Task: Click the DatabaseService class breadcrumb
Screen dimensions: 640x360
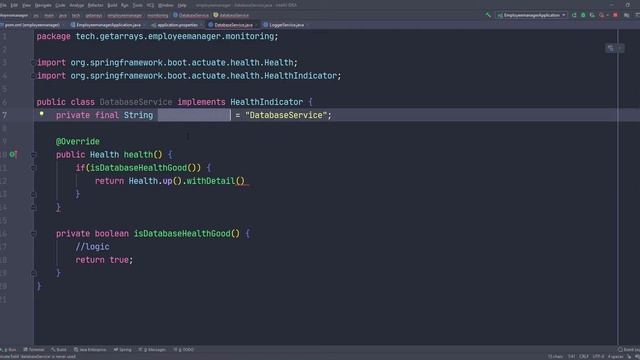Action: (191, 16)
